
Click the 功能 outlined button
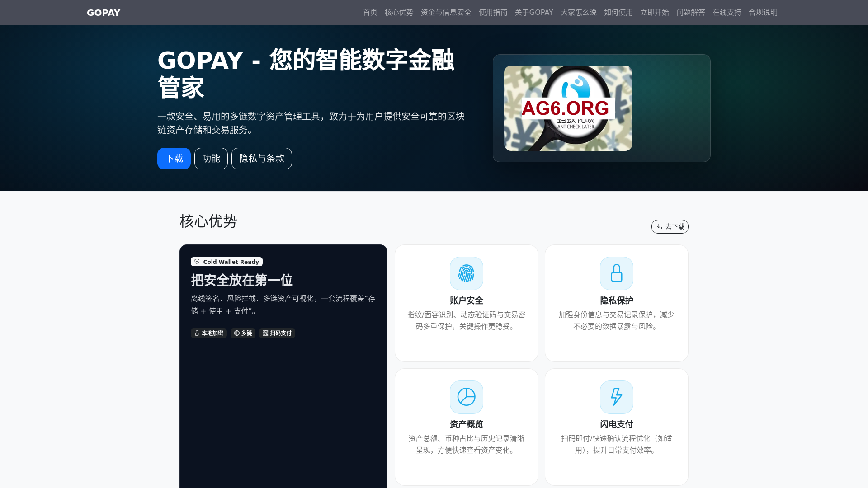click(211, 159)
